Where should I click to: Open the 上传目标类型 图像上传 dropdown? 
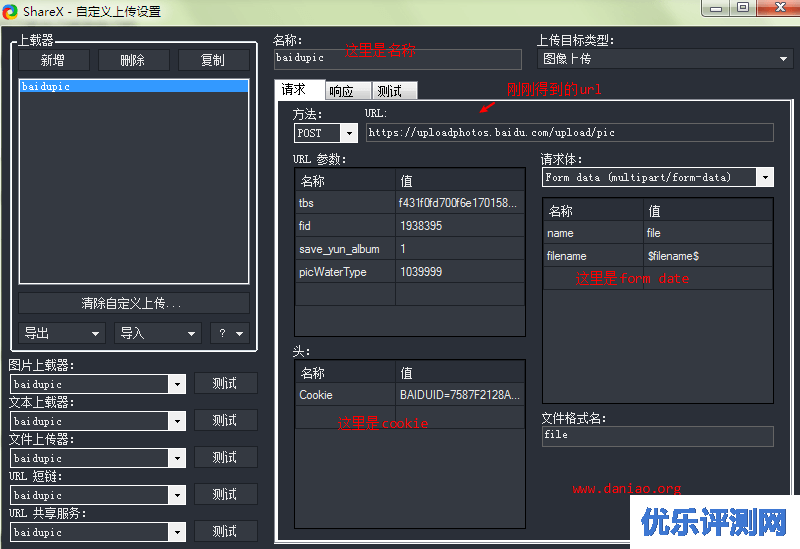click(x=665, y=59)
